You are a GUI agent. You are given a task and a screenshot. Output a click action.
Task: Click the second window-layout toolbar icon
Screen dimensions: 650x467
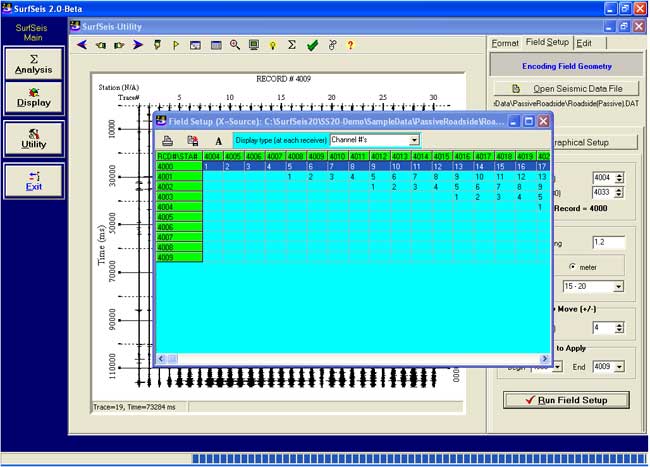tap(216, 45)
